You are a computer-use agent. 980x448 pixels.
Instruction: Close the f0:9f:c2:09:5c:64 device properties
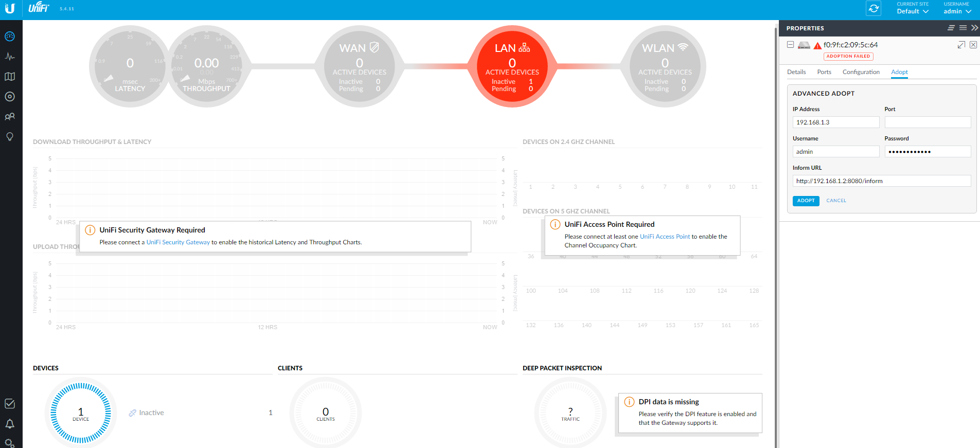973,45
